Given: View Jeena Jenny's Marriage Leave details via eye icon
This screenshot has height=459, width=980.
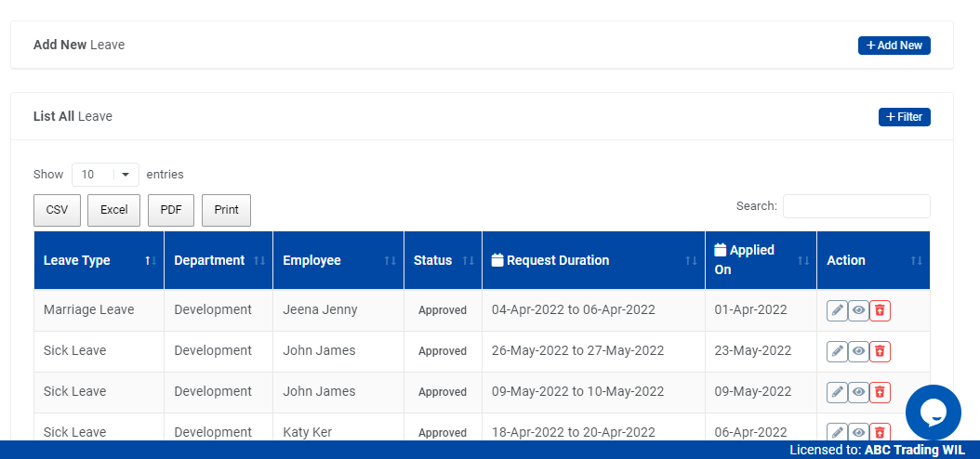Looking at the screenshot, I should 858,310.
